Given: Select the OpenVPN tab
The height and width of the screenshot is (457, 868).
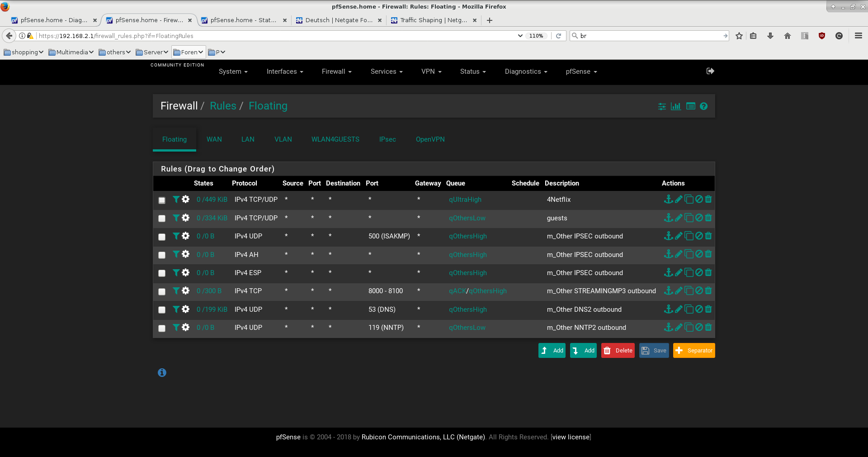Looking at the screenshot, I should (430, 139).
